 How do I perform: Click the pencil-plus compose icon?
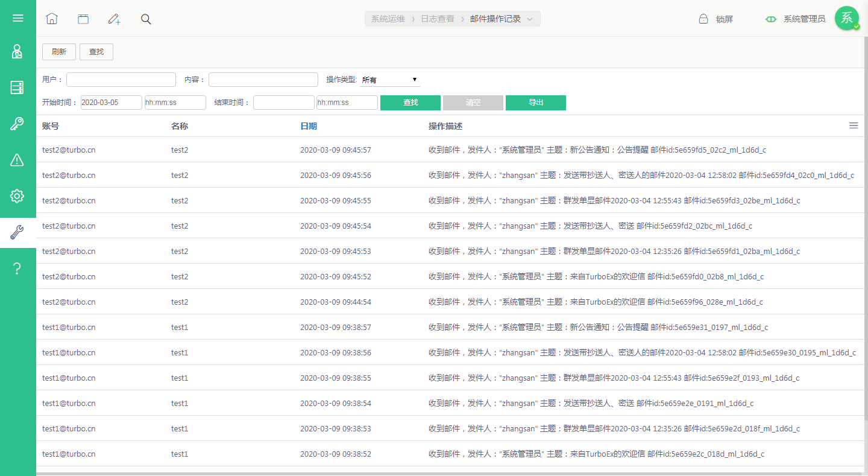point(115,19)
